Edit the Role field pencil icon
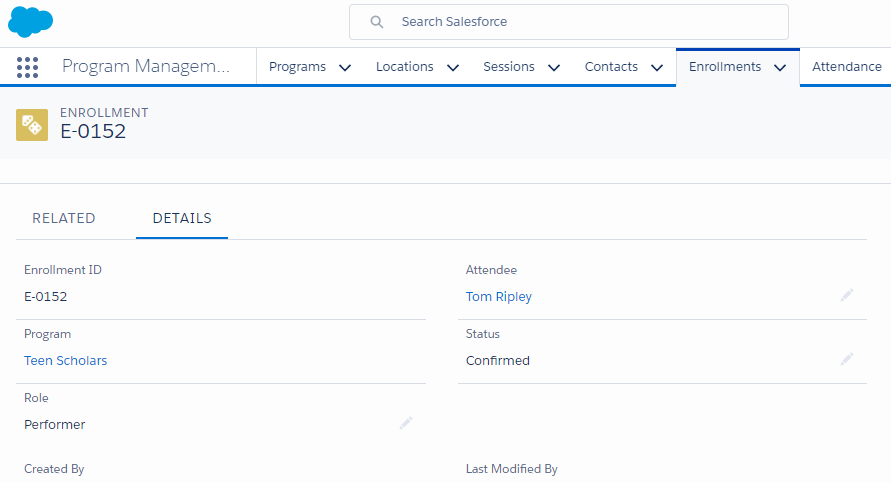Image resolution: width=891 pixels, height=483 pixels. pyautogui.click(x=406, y=423)
